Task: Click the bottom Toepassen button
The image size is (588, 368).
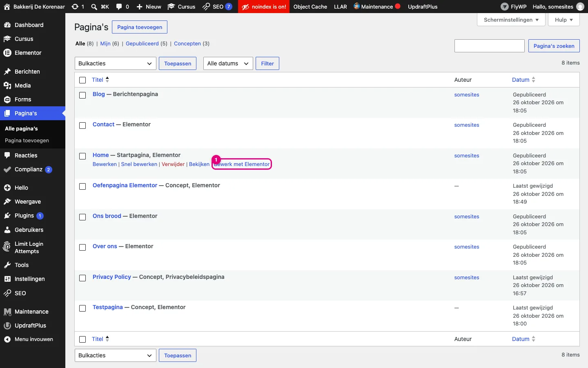Action: coord(178,355)
